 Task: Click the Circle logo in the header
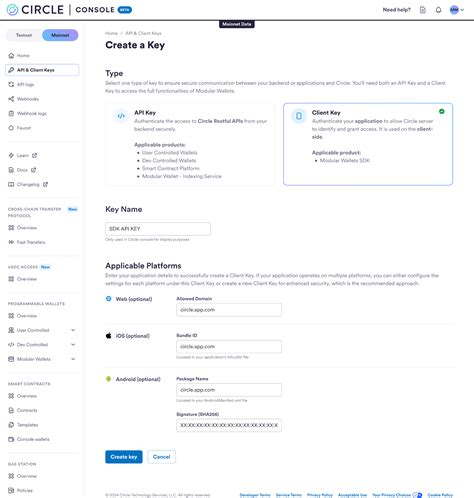(x=35, y=10)
